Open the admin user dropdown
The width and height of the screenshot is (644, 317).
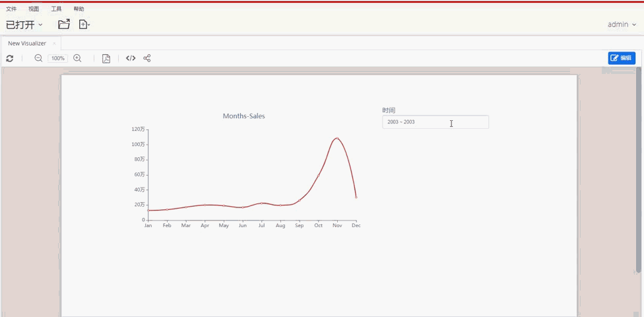tap(622, 24)
